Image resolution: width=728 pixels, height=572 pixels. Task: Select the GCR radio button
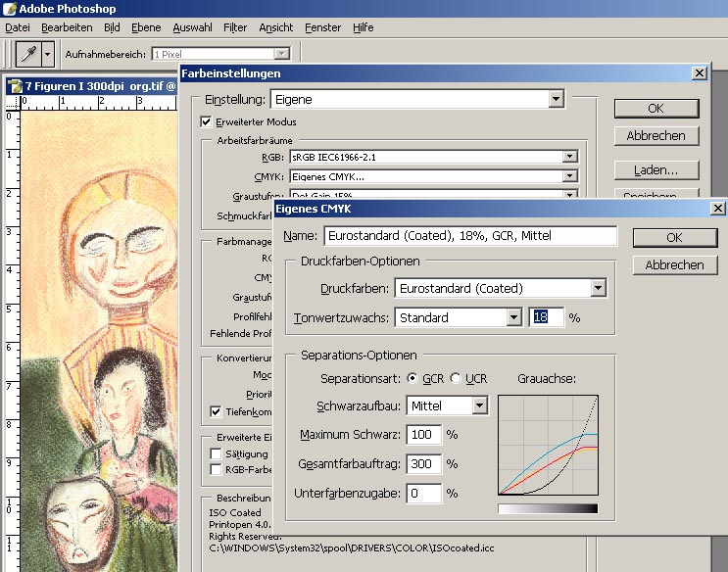[412, 378]
